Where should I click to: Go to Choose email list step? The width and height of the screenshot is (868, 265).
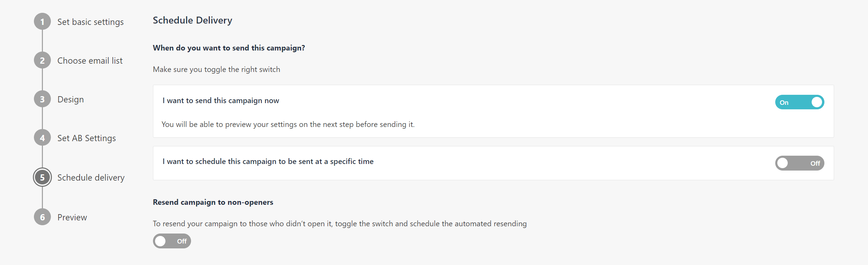pyautogui.click(x=90, y=61)
